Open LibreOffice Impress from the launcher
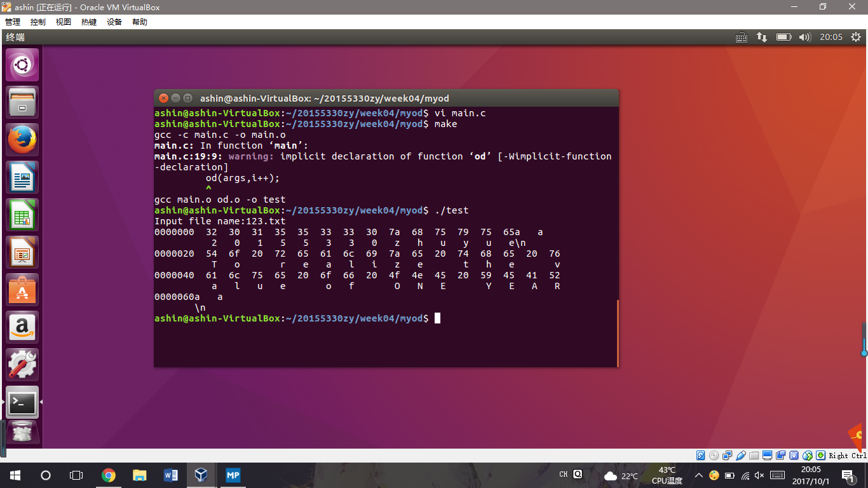The height and width of the screenshot is (488, 868). coord(22,252)
